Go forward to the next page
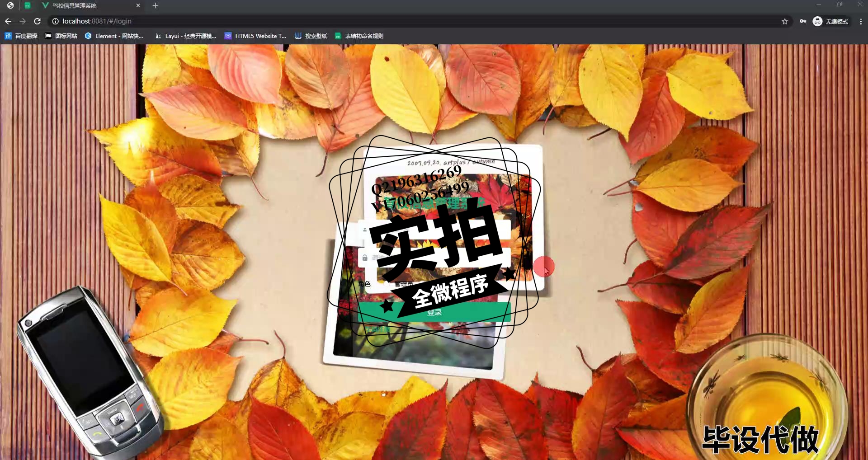Viewport: 868px width, 460px height. [23, 21]
